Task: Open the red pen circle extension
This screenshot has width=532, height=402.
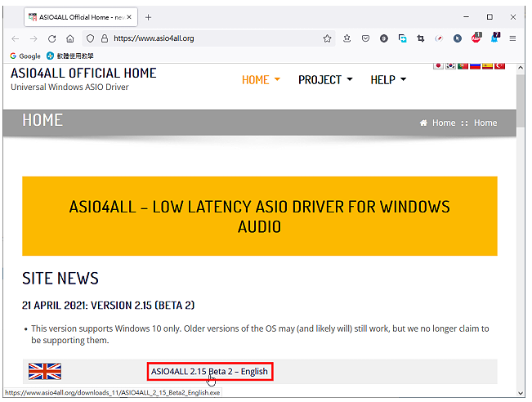Action: tap(439, 38)
